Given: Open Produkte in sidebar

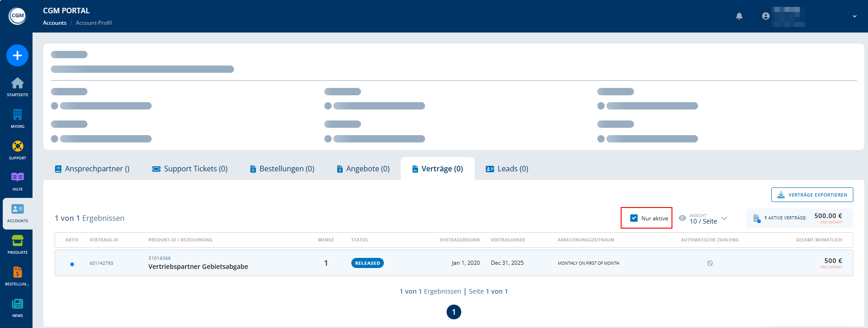Looking at the screenshot, I should click(17, 245).
